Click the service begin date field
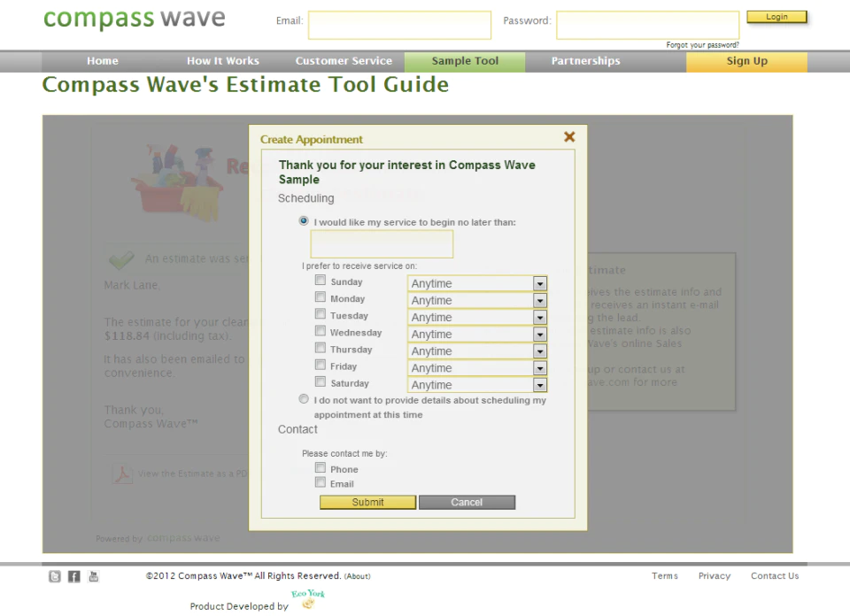This screenshot has width=850, height=616. pyautogui.click(x=382, y=244)
